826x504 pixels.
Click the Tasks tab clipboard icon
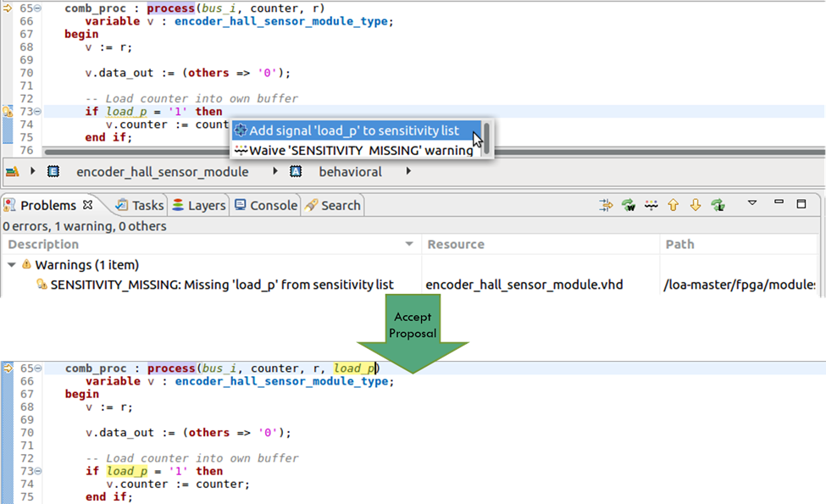[x=122, y=205]
